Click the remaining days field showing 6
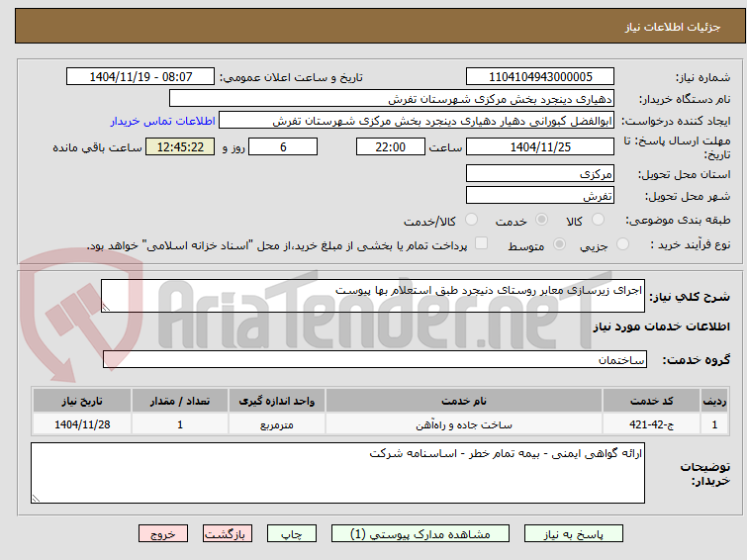Image resolution: width=747 pixels, height=560 pixels. click(x=283, y=146)
